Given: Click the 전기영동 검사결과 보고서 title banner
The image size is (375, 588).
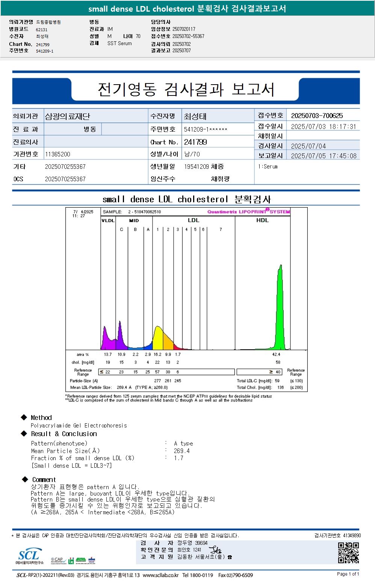Looking at the screenshot, I should click(x=186, y=89).
